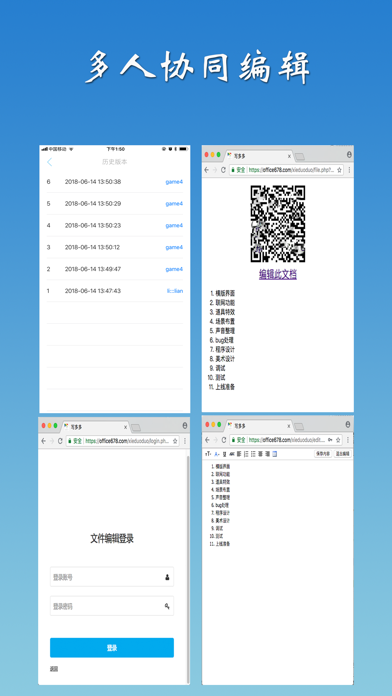Click reload in the QR code page browser
The image size is (392, 696).
point(224,170)
